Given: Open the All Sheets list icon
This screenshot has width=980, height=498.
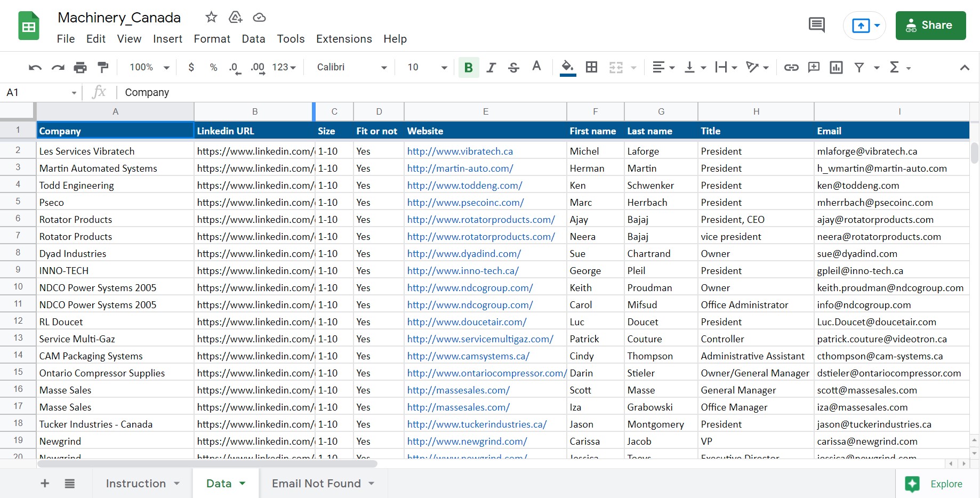Looking at the screenshot, I should click(x=70, y=483).
